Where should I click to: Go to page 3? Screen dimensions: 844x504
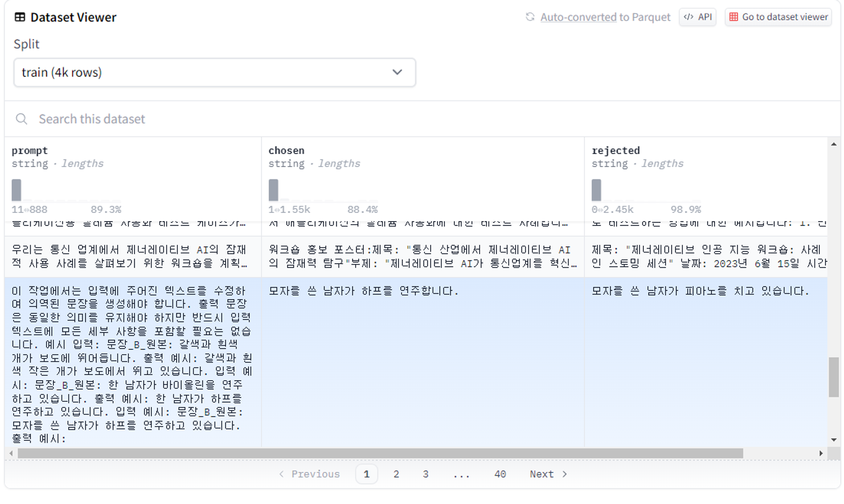[x=425, y=474]
